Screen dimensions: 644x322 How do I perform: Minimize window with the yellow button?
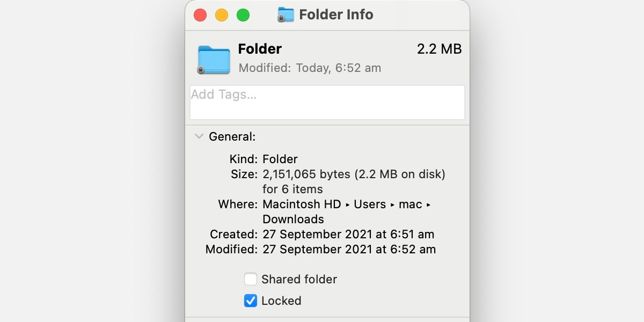(x=222, y=15)
